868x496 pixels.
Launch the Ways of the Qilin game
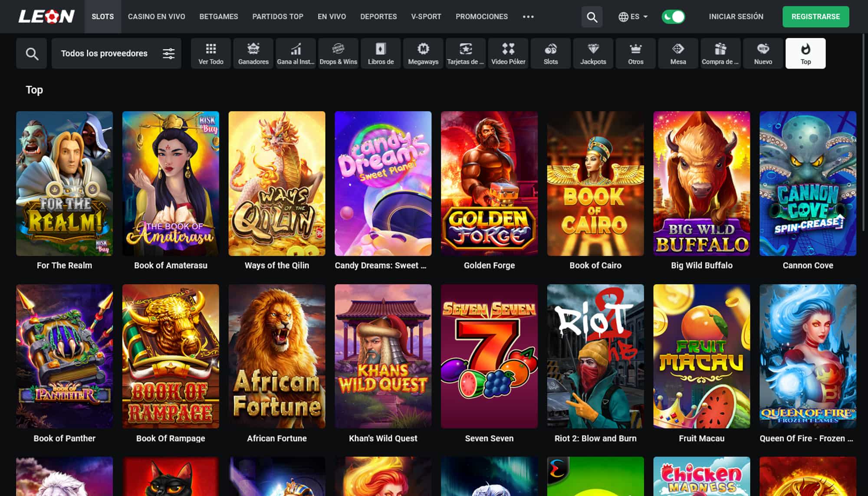point(277,183)
